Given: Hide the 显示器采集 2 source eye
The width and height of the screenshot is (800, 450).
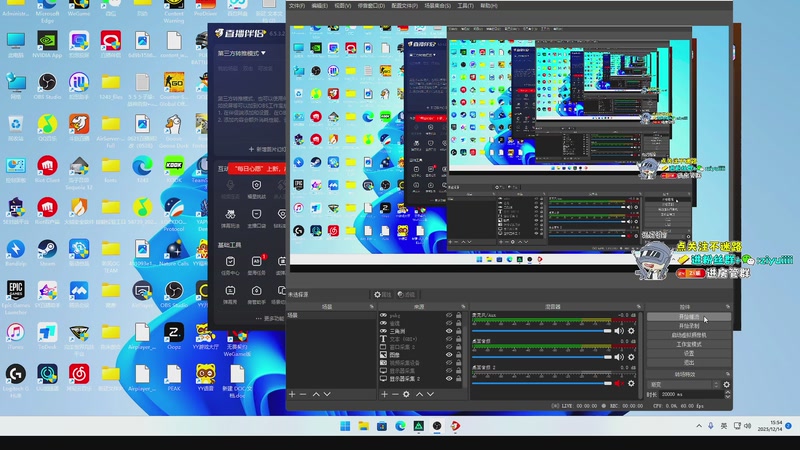Looking at the screenshot, I should coord(449,379).
